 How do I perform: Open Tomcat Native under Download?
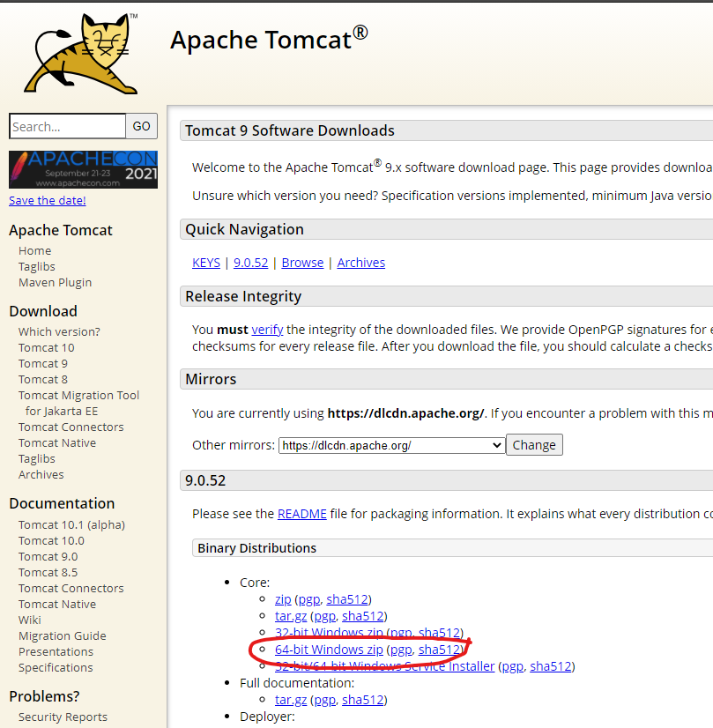(x=57, y=443)
